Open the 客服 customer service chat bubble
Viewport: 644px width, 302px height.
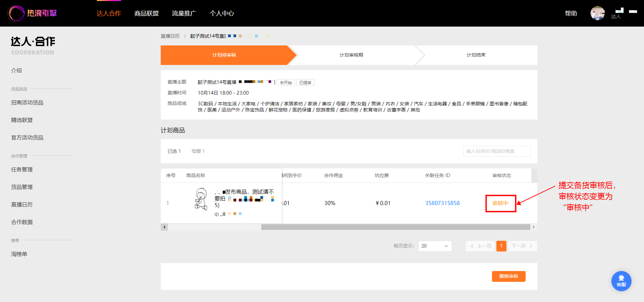[x=621, y=281]
